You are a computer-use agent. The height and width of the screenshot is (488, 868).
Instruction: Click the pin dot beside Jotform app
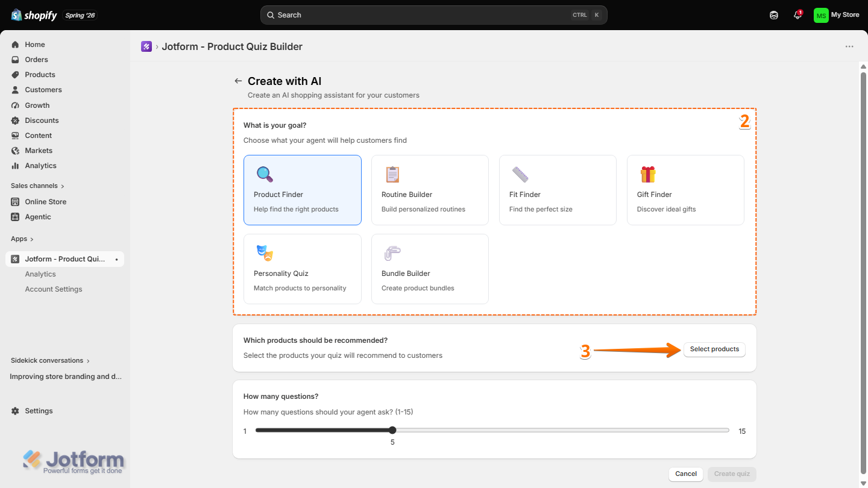click(116, 259)
